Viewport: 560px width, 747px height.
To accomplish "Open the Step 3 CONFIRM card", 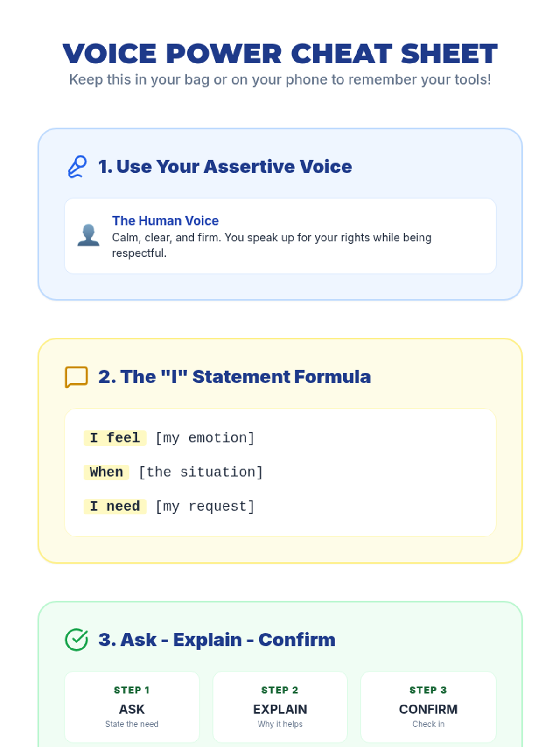I will click(428, 707).
